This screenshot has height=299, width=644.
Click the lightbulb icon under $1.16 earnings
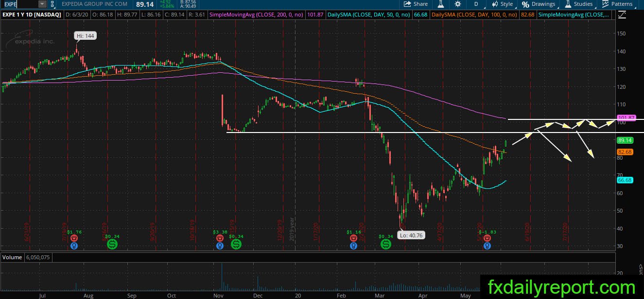tap(353, 246)
